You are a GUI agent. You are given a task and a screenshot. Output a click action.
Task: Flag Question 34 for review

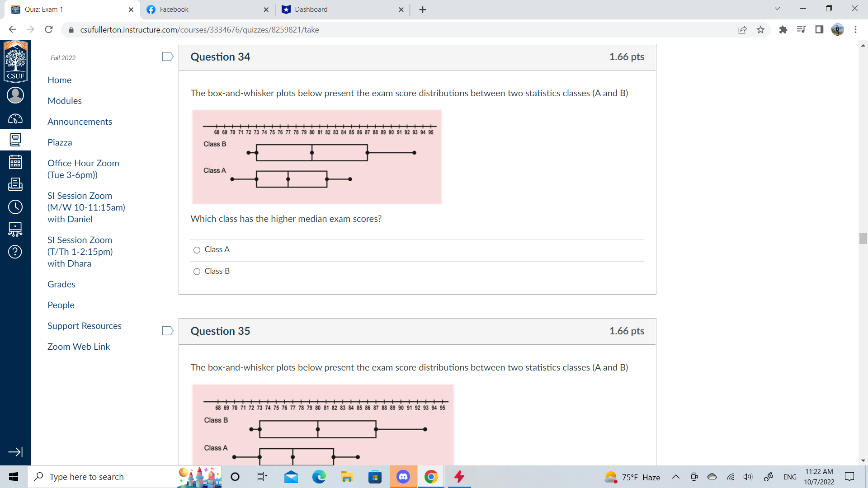tap(167, 56)
